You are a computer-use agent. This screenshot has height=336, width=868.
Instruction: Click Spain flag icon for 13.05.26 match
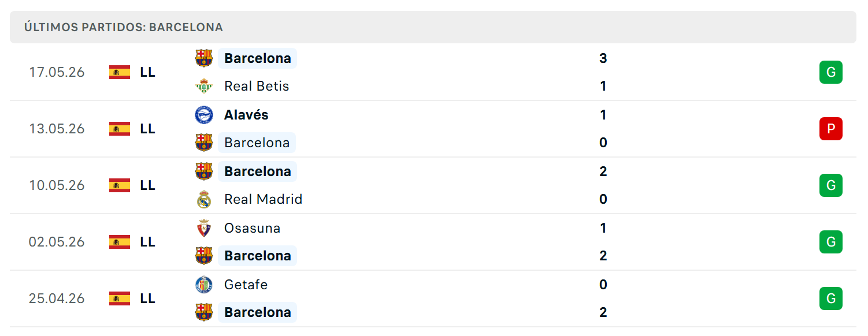(120, 129)
